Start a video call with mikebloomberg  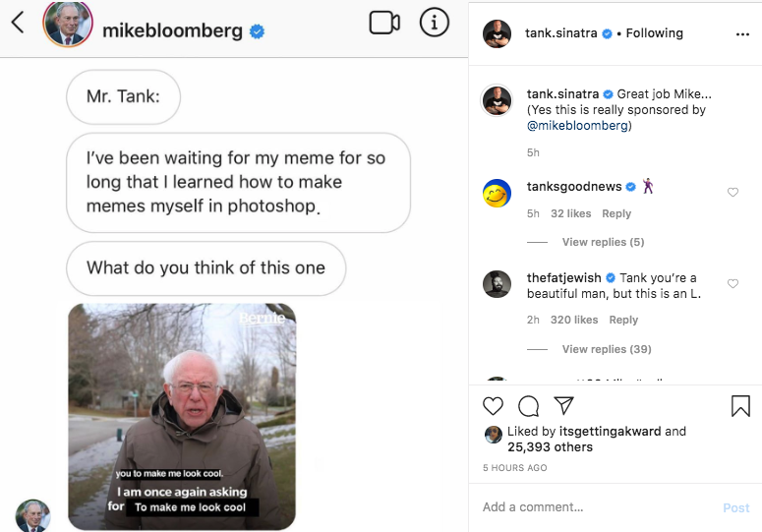pos(384,23)
